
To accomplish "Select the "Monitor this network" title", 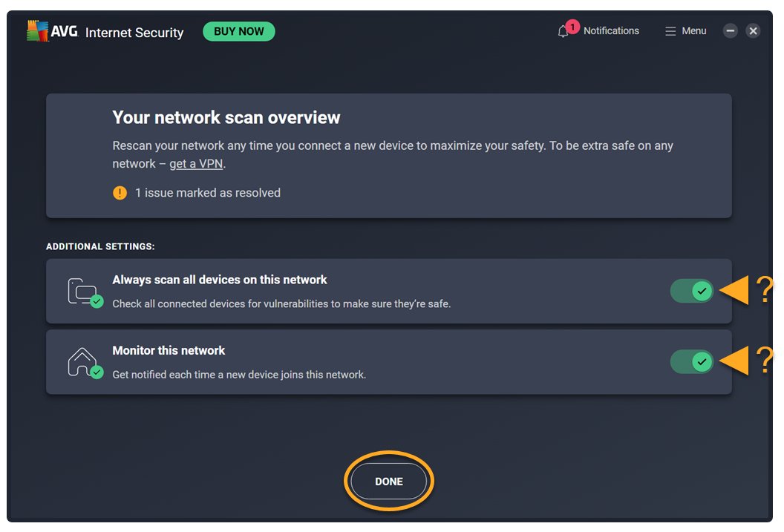I will pos(169,350).
